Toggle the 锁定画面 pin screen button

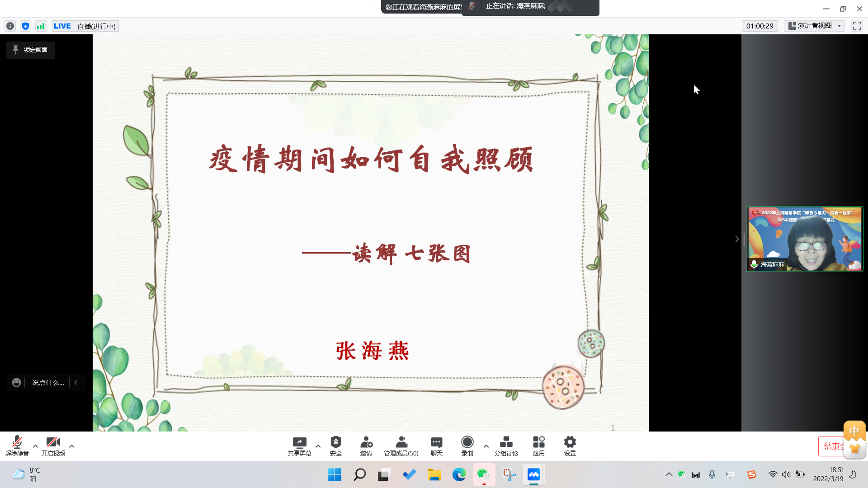[31, 50]
